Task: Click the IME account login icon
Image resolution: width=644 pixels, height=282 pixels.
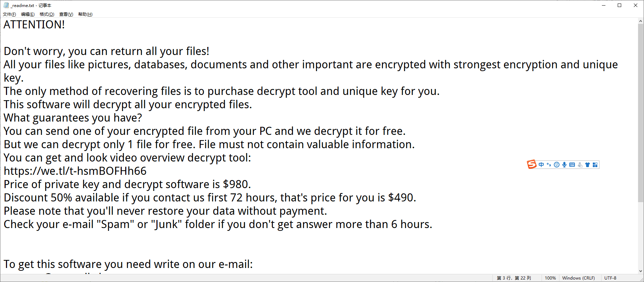Action: (580, 165)
